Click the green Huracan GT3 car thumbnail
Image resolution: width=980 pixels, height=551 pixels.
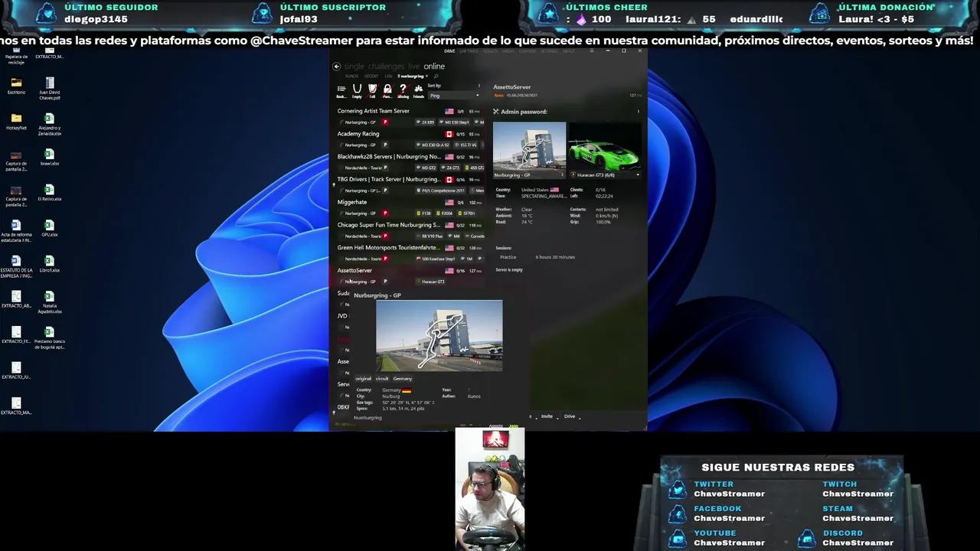[x=604, y=146]
